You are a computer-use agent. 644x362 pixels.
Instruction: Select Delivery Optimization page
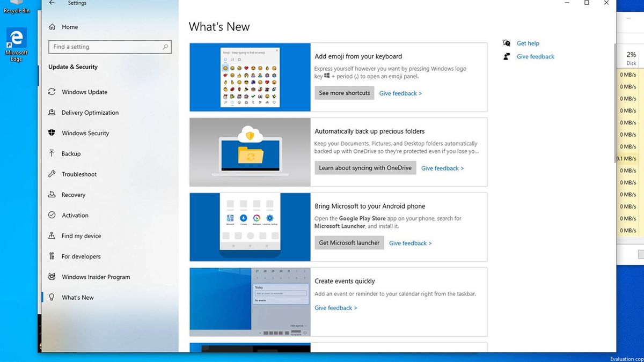[x=90, y=113]
